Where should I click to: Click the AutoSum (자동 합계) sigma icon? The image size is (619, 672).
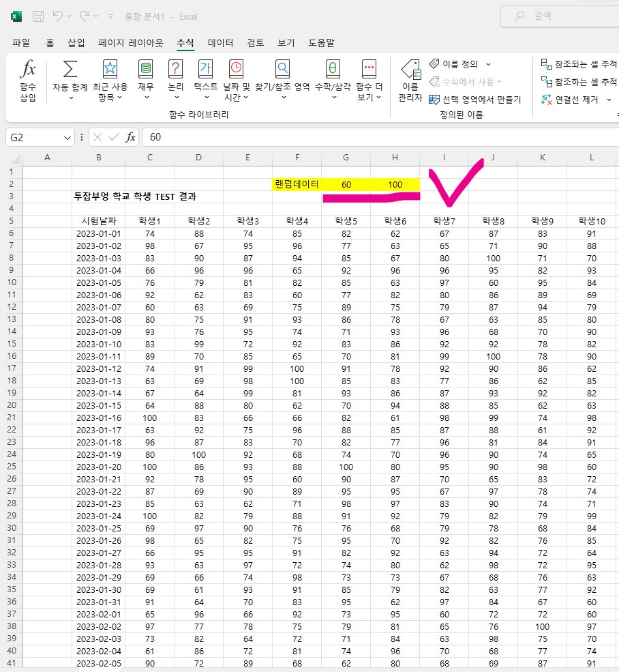point(70,69)
